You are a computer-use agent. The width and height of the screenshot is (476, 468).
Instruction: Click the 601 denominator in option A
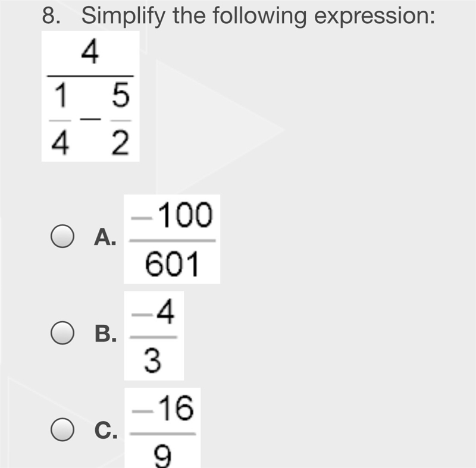click(x=172, y=264)
